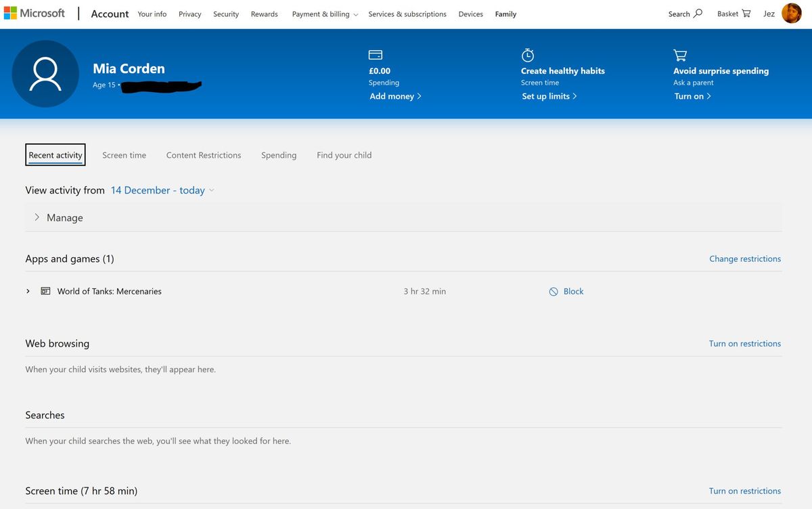
Task: Turn on restrictions for Web browsing
Action: point(744,343)
